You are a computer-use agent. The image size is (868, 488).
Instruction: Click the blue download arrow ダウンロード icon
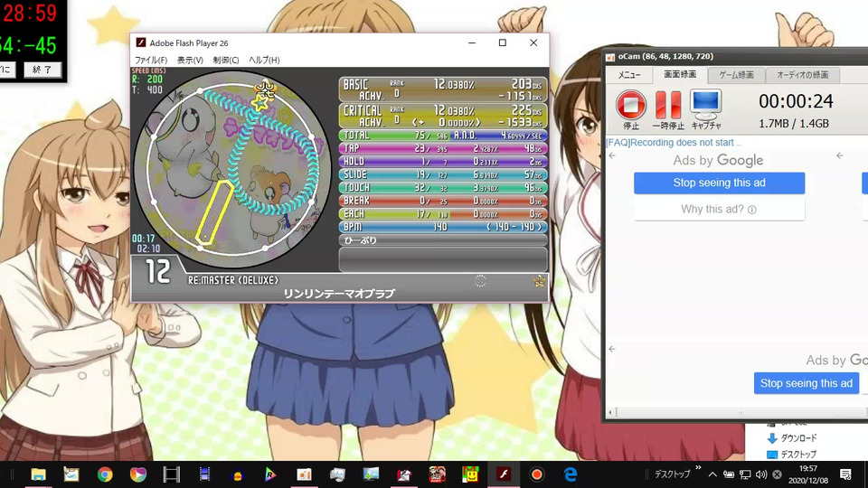(x=771, y=438)
